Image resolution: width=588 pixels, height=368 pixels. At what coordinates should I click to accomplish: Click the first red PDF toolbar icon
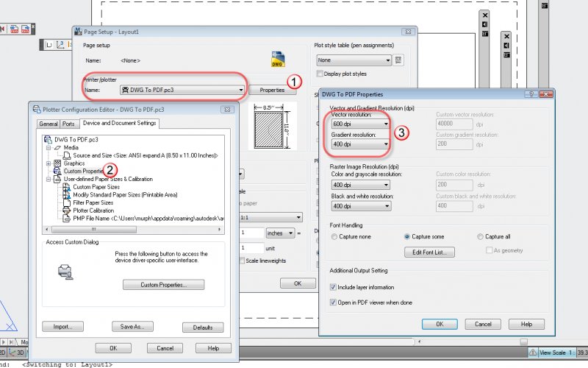(x=14, y=29)
